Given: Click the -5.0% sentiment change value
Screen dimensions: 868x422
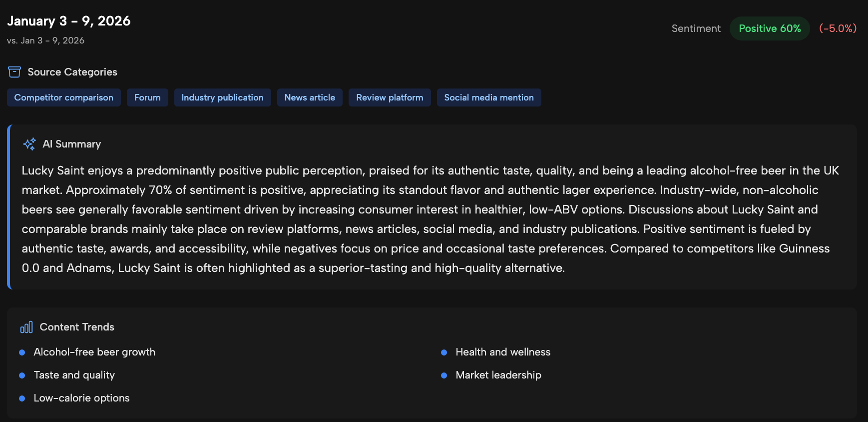Looking at the screenshot, I should click(x=838, y=28).
